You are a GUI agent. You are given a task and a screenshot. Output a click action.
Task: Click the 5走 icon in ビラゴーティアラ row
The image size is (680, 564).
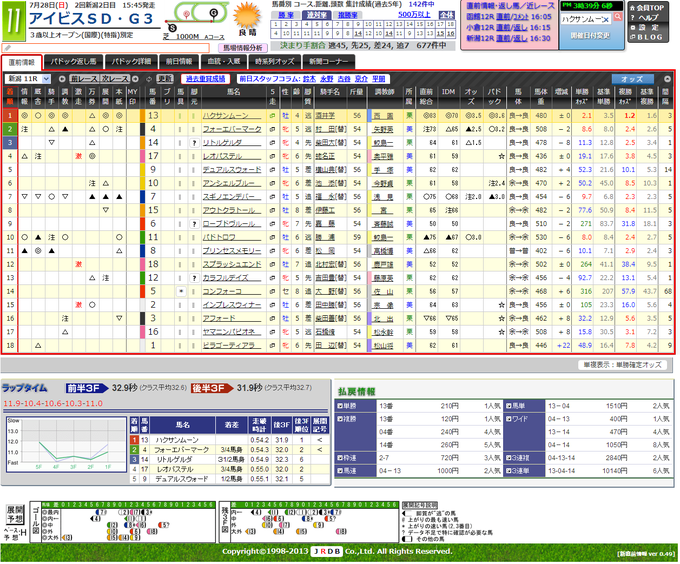(272, 346)
